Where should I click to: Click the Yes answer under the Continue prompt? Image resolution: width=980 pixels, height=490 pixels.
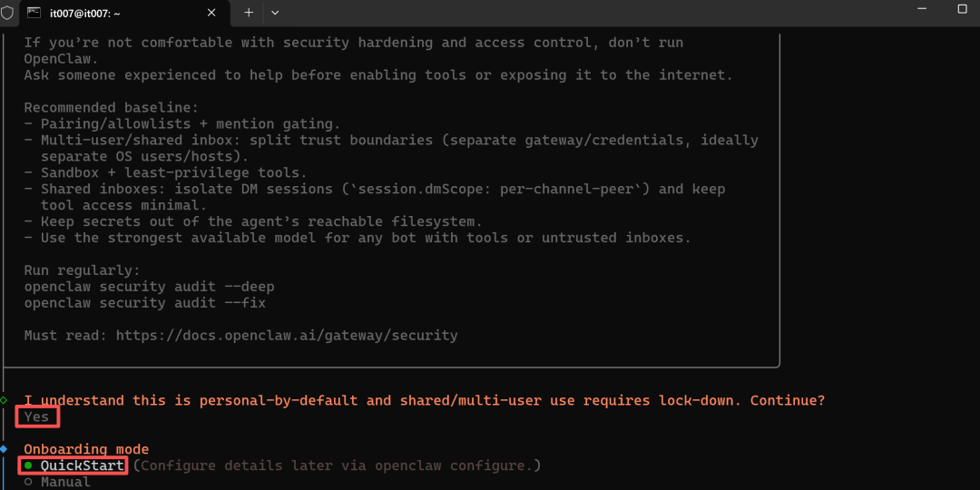pyautogui.click(x=37, y=416)
